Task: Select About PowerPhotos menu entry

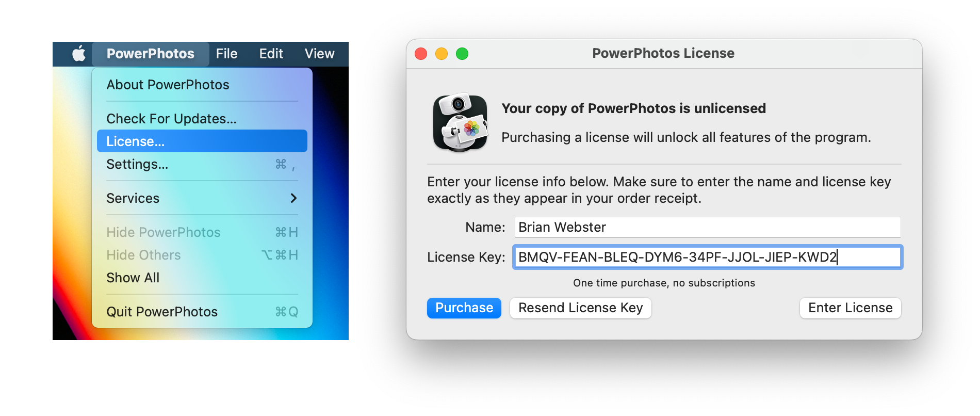Action: point(202,85)
